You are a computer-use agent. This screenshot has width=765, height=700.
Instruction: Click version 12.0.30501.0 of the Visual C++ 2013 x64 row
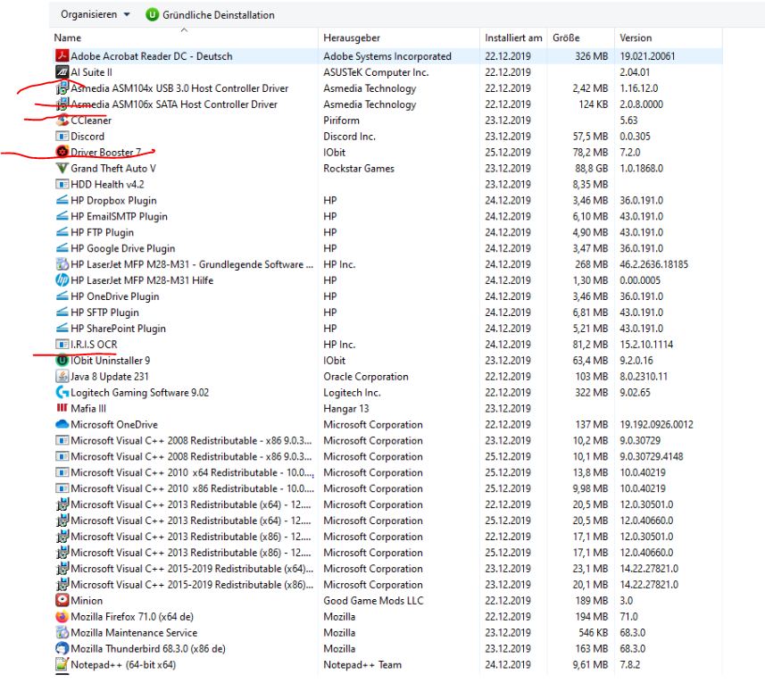(x=646, y=504)
